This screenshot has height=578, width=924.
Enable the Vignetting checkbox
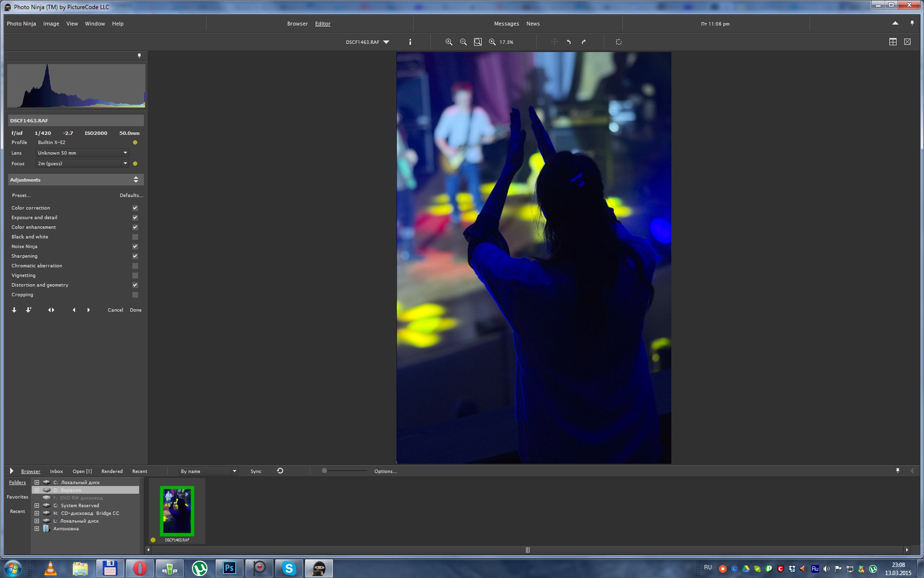tap(135, 276)
